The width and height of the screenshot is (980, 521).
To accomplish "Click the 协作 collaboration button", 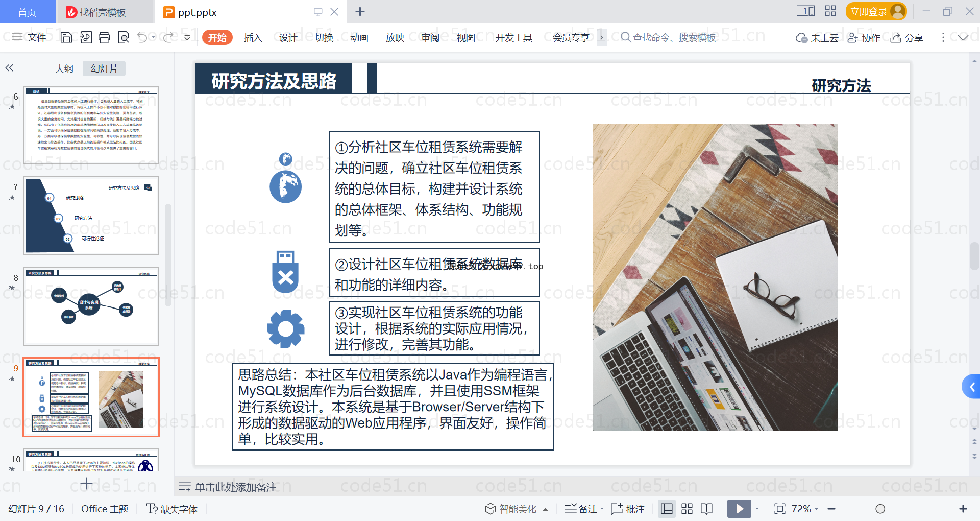I will (x=864, y=38).
